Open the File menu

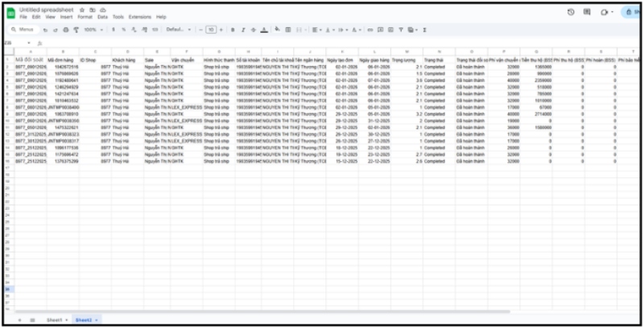pyautogui.click(x=23, y=17)
